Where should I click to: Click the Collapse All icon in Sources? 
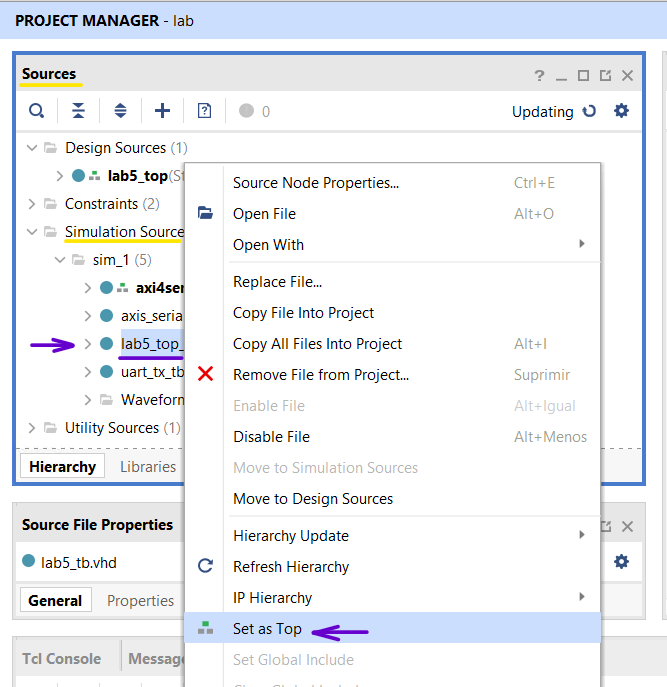coord(78,111)
